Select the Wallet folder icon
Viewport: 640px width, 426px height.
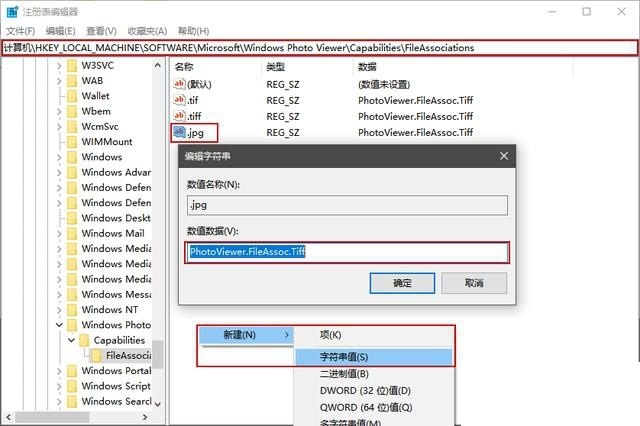click(72, 96)
